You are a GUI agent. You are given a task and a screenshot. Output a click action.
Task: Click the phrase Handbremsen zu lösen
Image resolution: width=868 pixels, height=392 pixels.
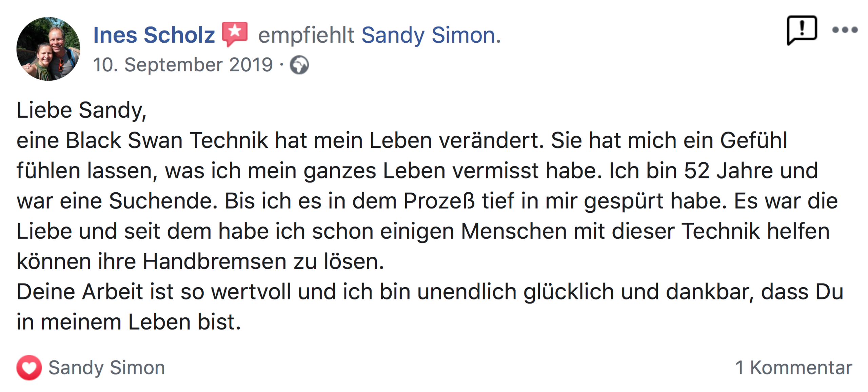[x=263, y=261]
